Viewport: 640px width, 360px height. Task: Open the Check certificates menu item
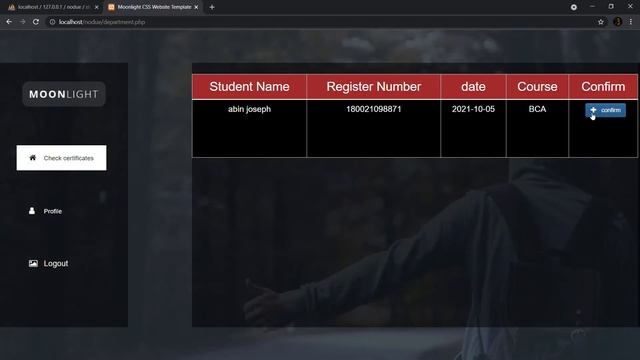click(61, 158)
